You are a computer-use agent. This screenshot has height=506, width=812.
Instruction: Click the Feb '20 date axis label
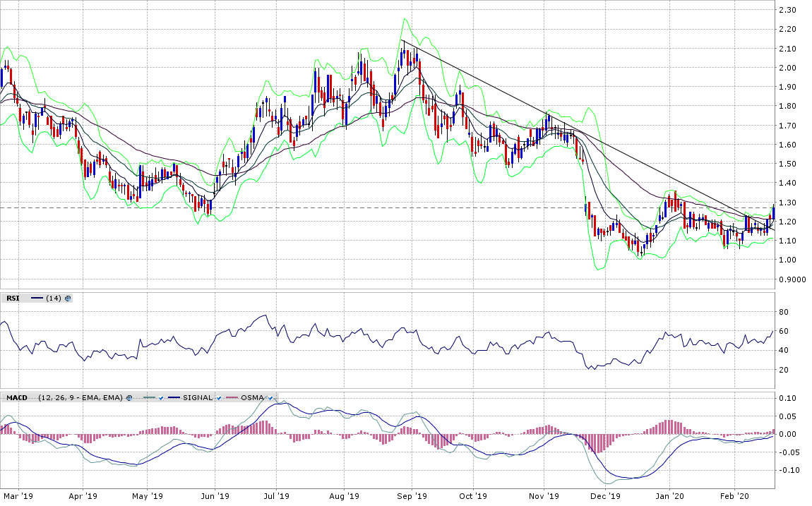pyautogui.click(x=734, y=497)
